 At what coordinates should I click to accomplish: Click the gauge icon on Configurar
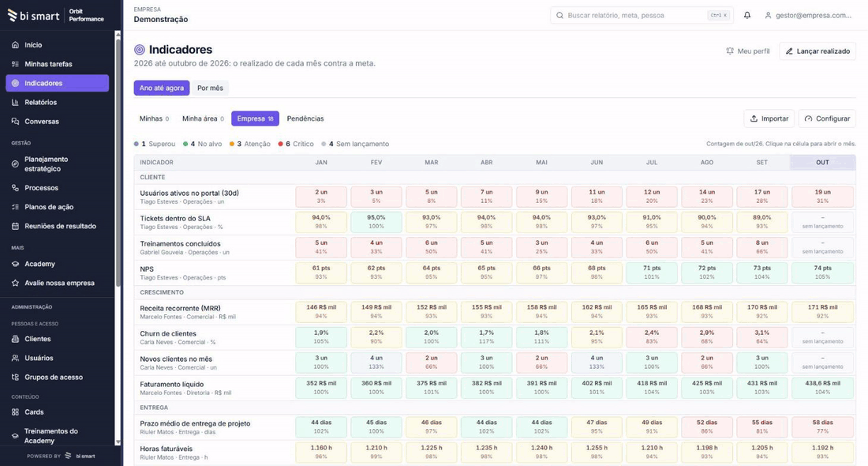click(808, 118)
